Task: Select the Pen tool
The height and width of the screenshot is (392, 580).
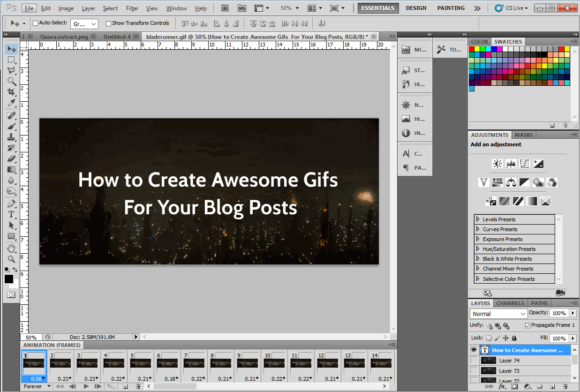Action: (x=11, y=204)
